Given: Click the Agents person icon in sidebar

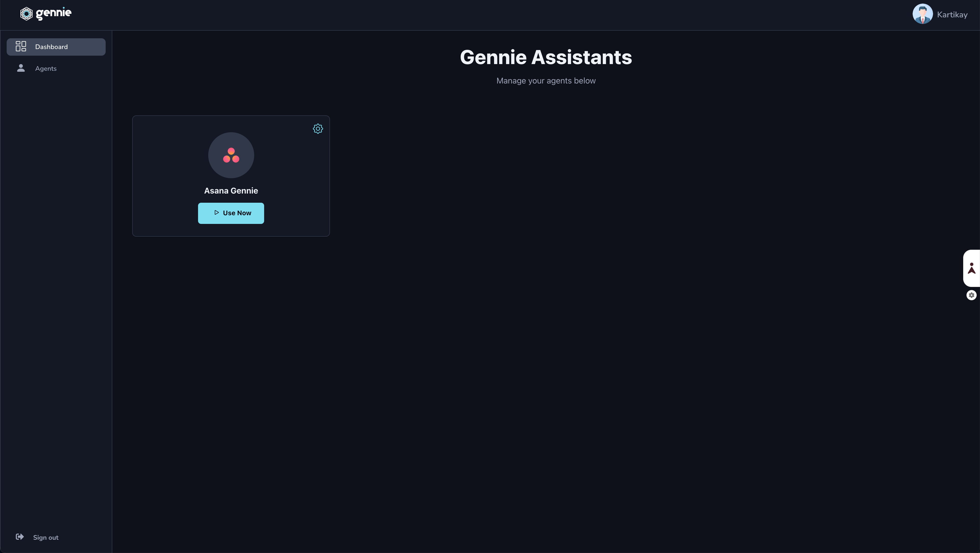Looking at the screenshot, I should click(x=21, y=68).
